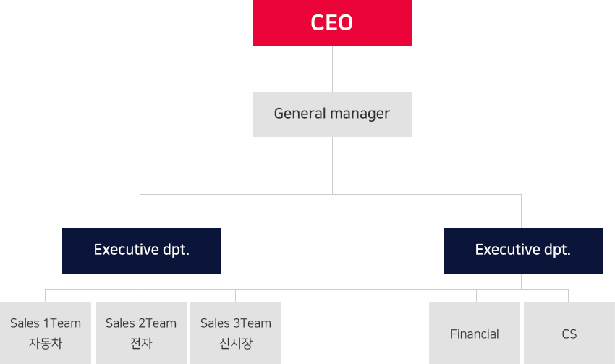615x364 pixels.
Task: Click the connector stub above Sales 1Team
Action: coord(46,296)
